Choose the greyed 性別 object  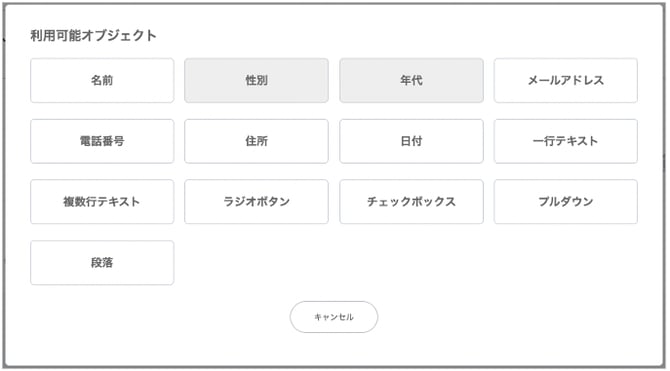[256, 80]
